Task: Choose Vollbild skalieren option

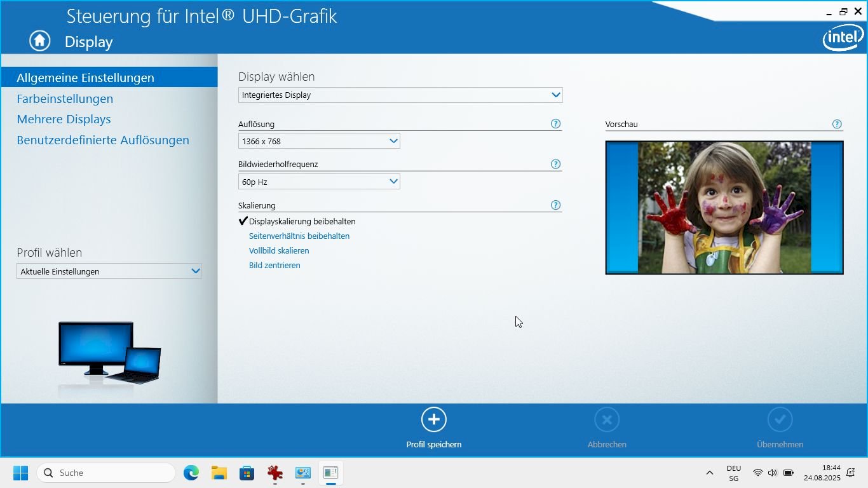Action: [279, 251]
